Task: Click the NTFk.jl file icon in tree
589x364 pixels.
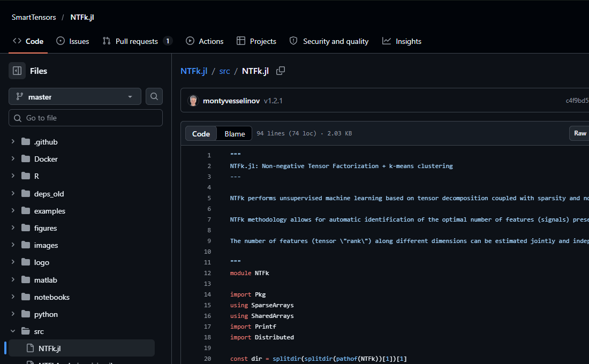Action: [x=31, y=348]
